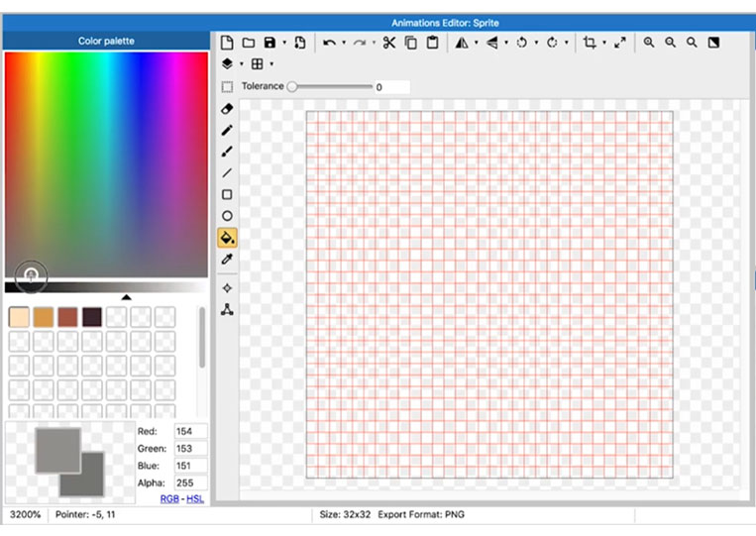Screen dimensions: 756x536
Task: Click the palette swatches scrollbar
Action: click(x=202, y=337)
